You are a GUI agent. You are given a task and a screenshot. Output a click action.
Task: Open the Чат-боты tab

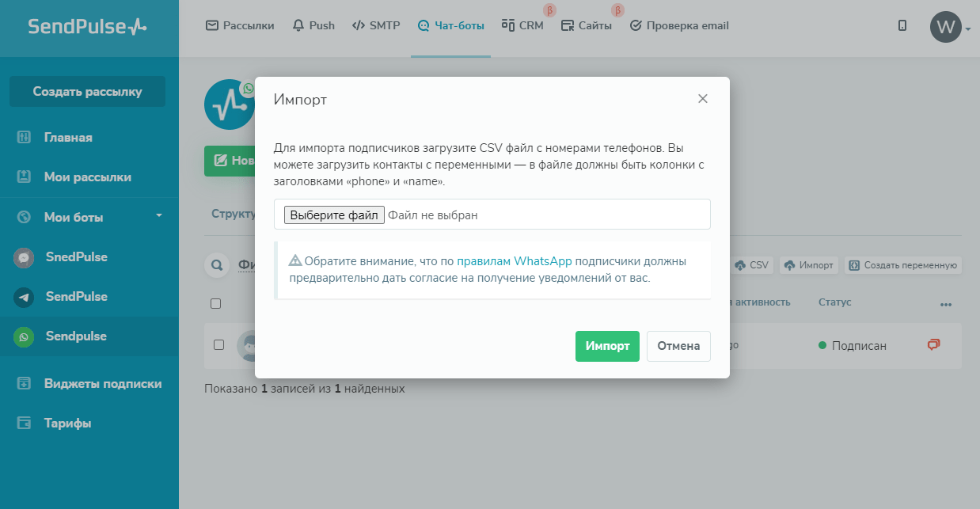click(450, 25)
